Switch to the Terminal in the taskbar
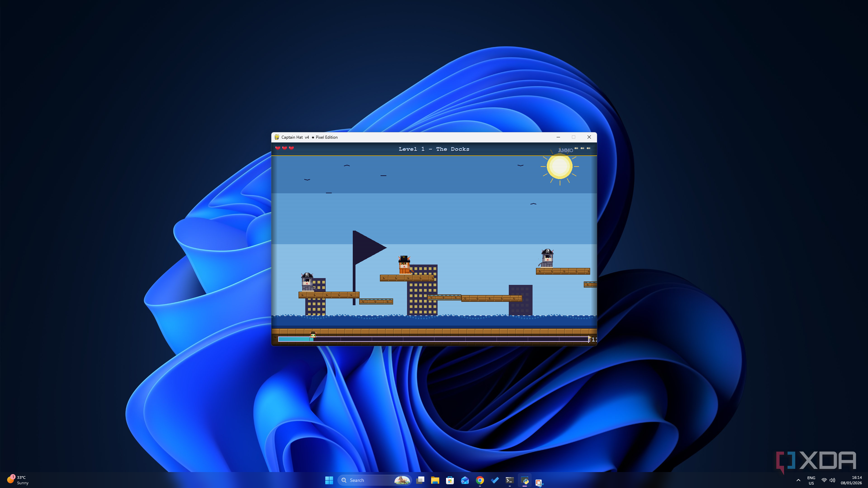The height and width of the screenshot is (488, 868). coord(510,480)
